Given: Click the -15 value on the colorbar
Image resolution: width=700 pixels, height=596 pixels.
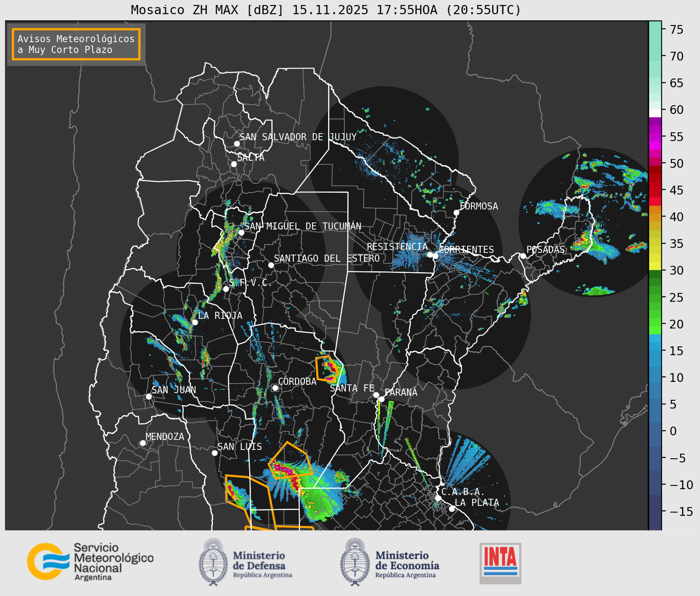Looking at the screenshot, I should point(681,511).
